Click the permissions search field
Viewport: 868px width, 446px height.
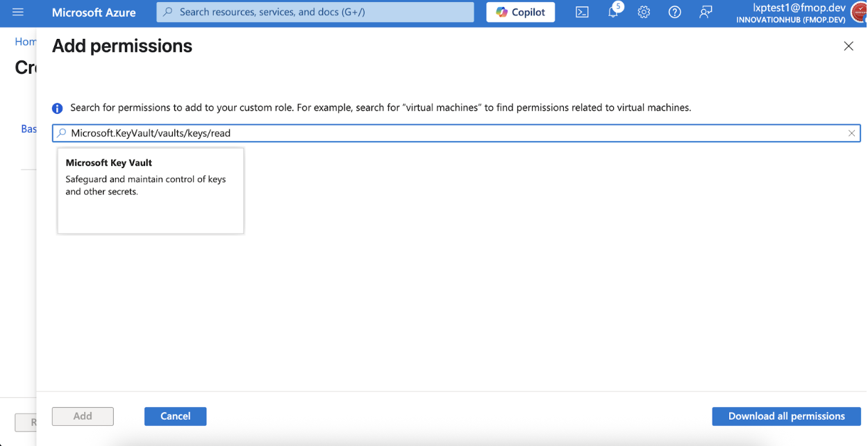coord(456,133)
